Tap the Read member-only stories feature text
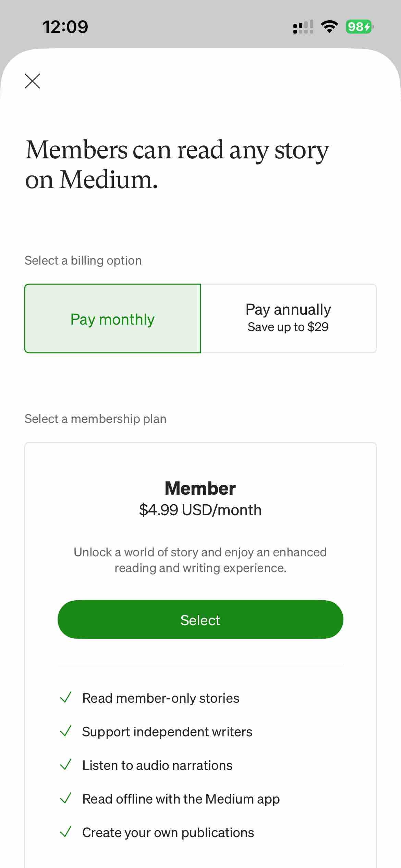This screenshot has width=401, height=868. [x=161, y=698]
